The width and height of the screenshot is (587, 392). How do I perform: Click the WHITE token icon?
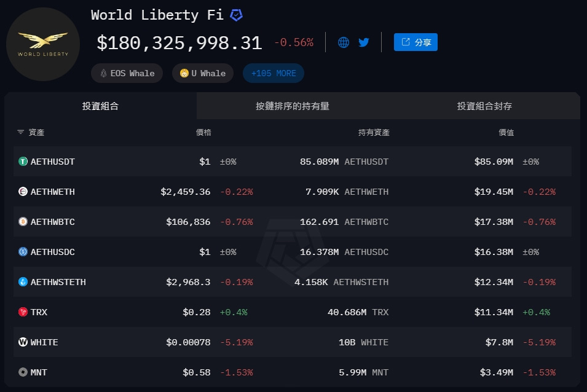coord(23,342)
